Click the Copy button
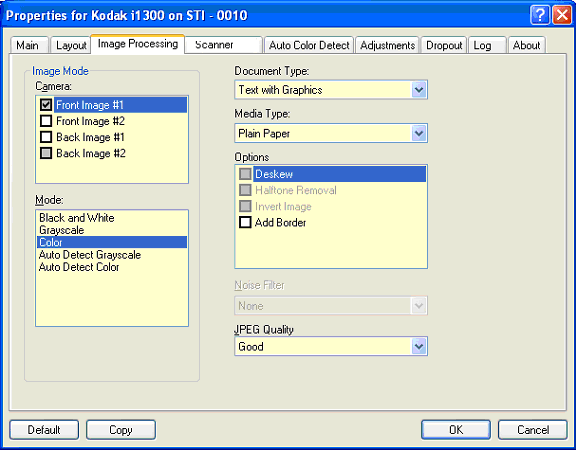This screenshot has height=450, width=576. point(121,430)
